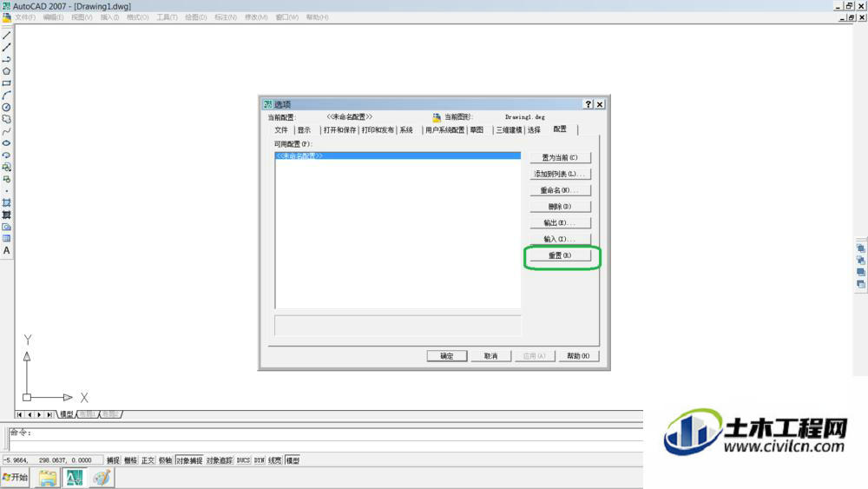Screen dimensions: 868x489
Task: Switch to the 草图 tab
Action: pyautogui.click(x=477, y=130)
